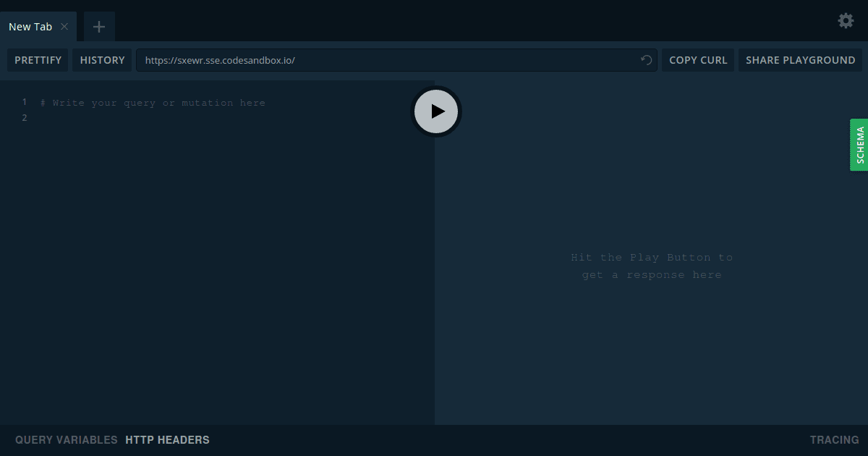Open query History
Viewport: 868px width, 456px height.
coord(102,60)
